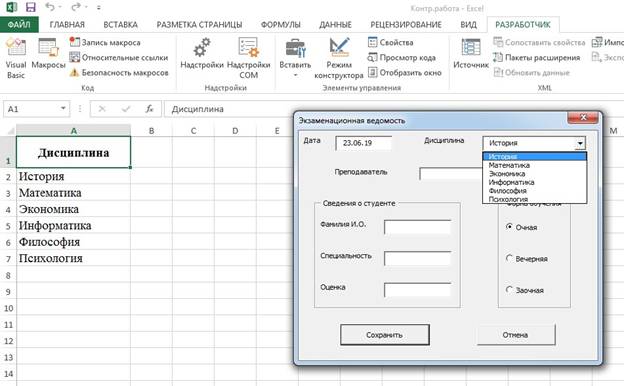Click the Фамилия И.О. text field
Viewport: 624px width, 386px height.
417,227
